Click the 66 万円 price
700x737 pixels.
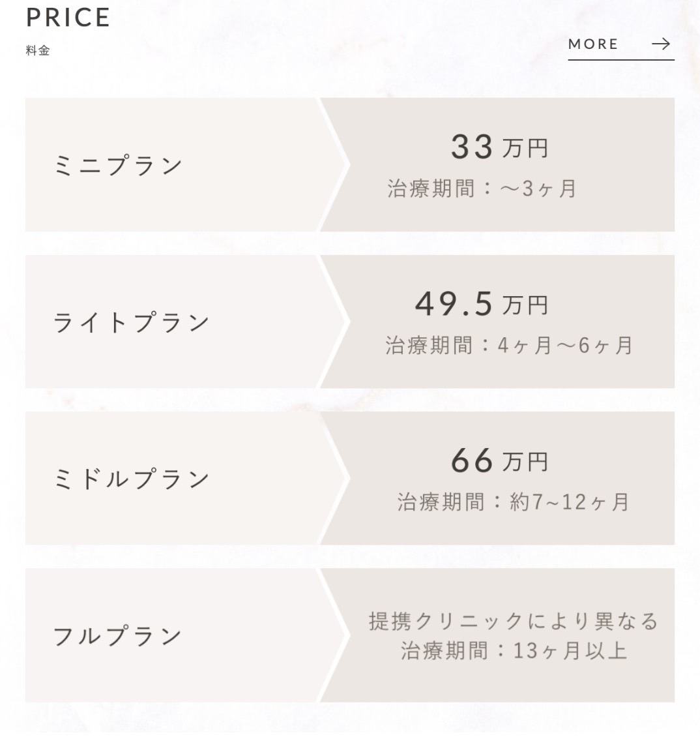[x=499, y=460]
